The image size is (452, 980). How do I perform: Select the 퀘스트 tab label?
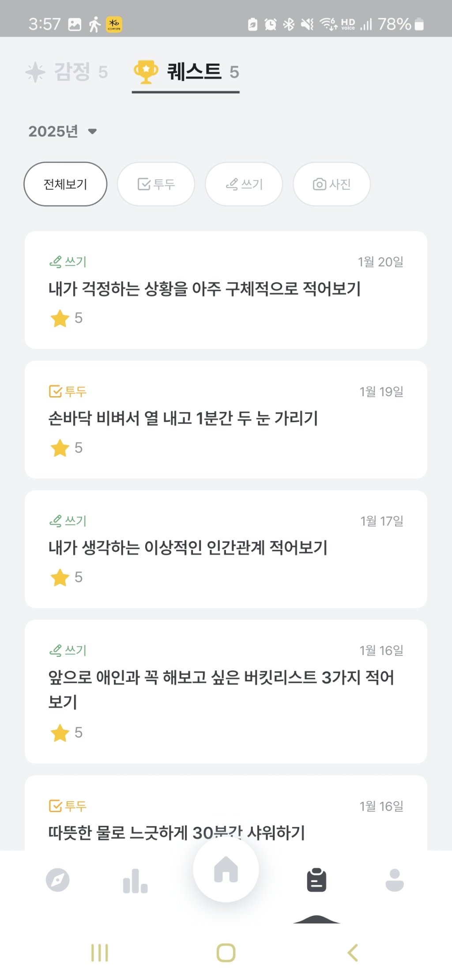tap(194, 72)
